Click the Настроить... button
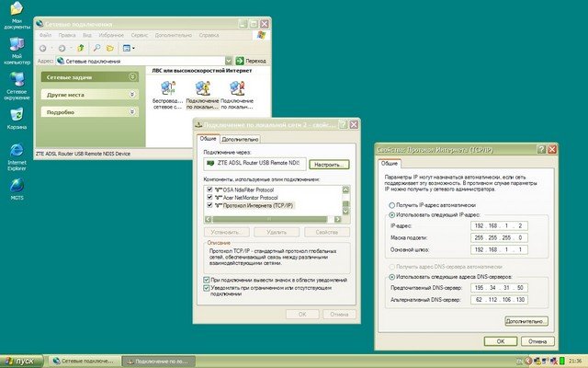 coord(328,164)
